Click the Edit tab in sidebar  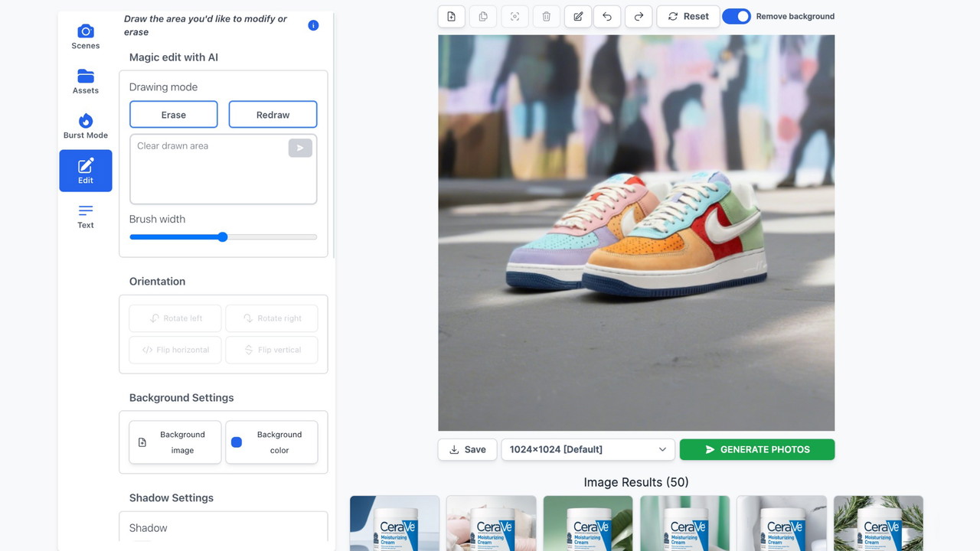(x=86, y=171)
